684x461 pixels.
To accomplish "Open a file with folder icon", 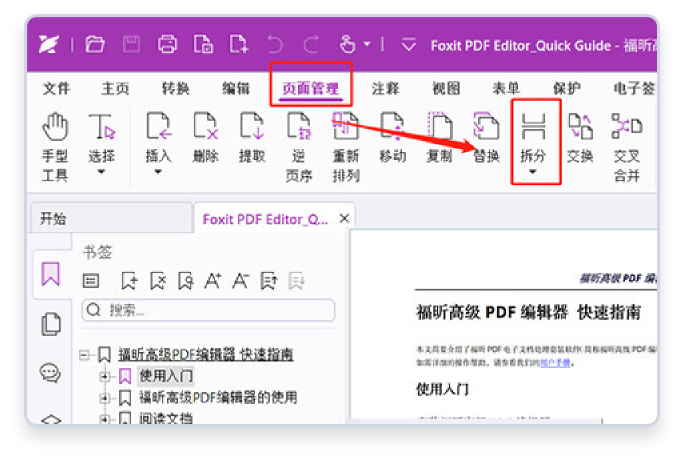I will point(95,44).
